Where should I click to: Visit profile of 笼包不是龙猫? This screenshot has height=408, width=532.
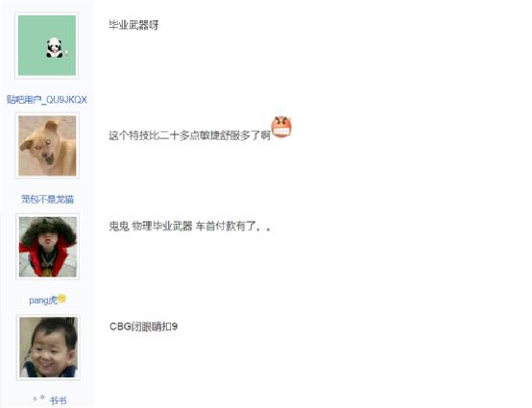[47, 199]
